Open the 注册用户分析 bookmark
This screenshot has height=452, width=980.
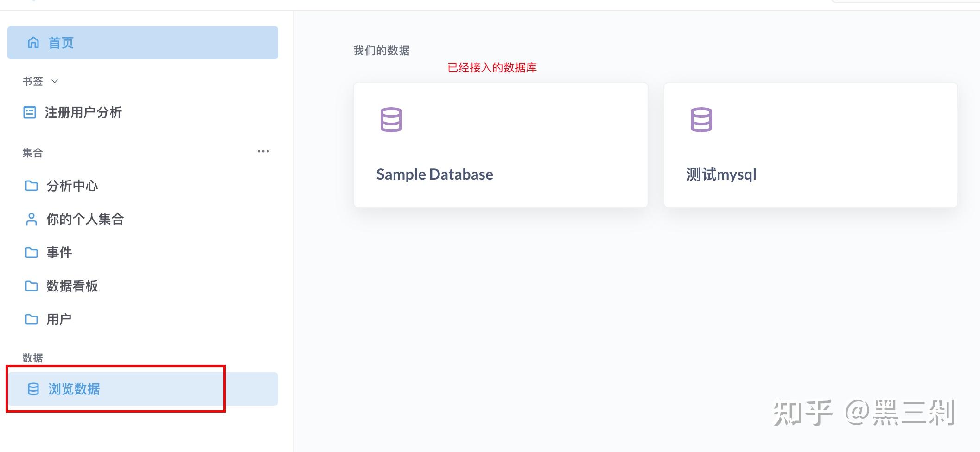(83, 112)
